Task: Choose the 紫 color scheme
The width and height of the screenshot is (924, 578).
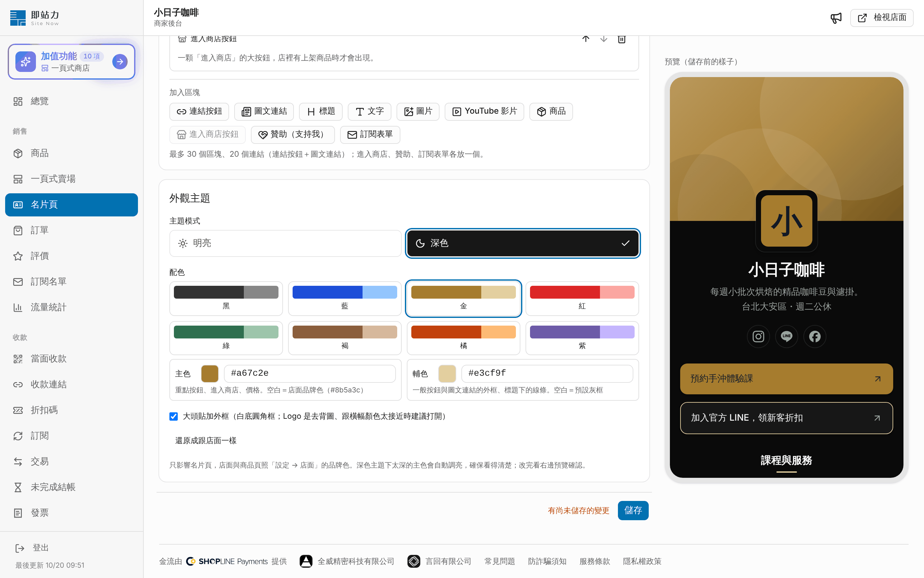Action: [582, 338]
